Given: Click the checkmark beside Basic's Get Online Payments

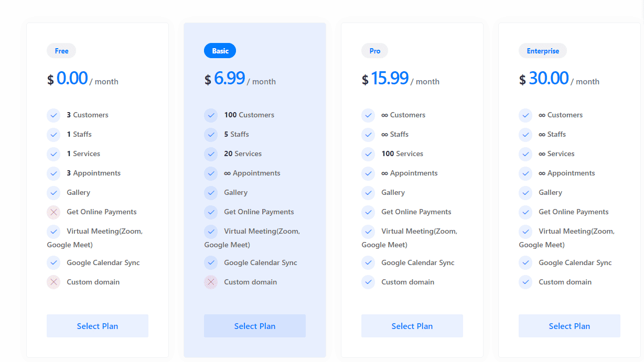Looking at the screenshot, I should (211, 212).
